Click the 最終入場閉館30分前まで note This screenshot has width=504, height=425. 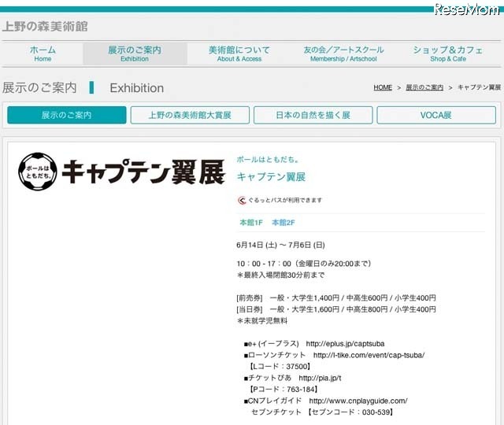pos(280,275)
